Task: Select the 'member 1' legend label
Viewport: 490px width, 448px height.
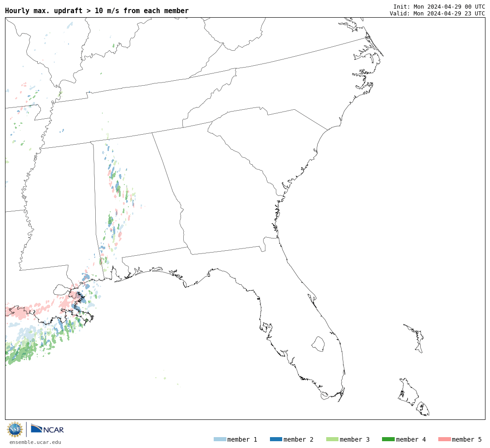Action: (x=242, y=439)
